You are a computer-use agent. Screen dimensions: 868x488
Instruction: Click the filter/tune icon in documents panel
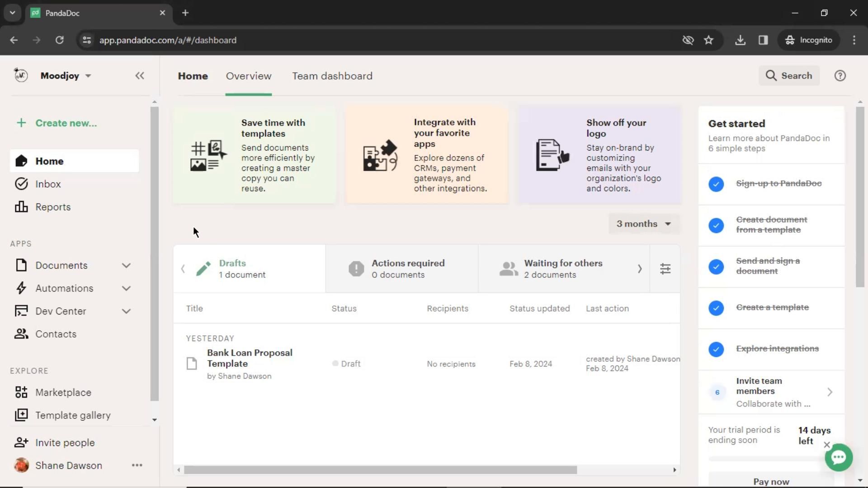[665, 269]
